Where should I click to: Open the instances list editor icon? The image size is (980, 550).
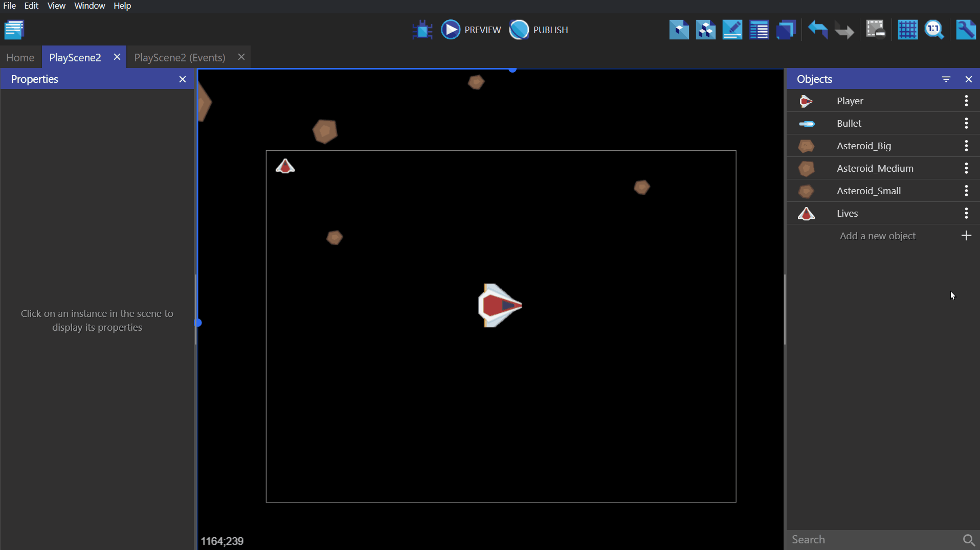(759, 30)
